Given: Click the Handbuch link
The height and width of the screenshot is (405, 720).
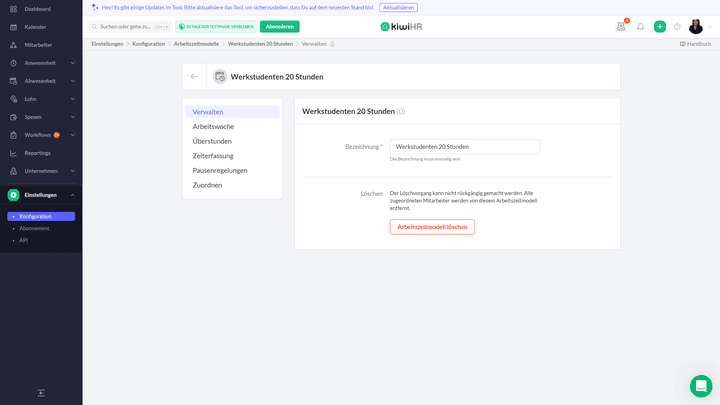Looking at the screenshot, I should tap(695, 44).
